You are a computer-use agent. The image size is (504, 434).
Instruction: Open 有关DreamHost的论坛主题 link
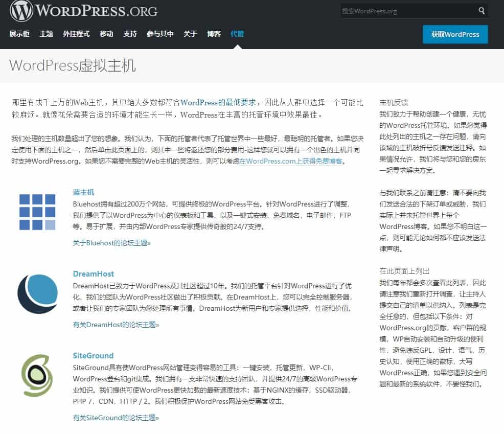pos(115,326)
